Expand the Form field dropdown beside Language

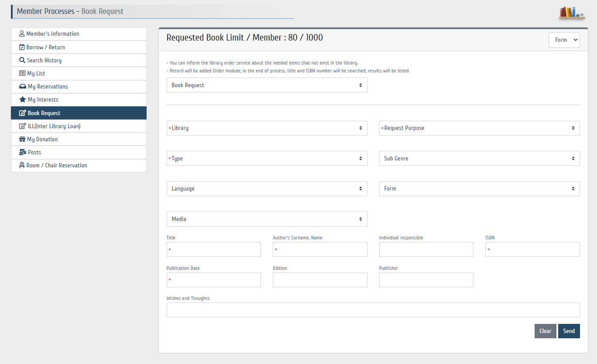tap(479, 189)
